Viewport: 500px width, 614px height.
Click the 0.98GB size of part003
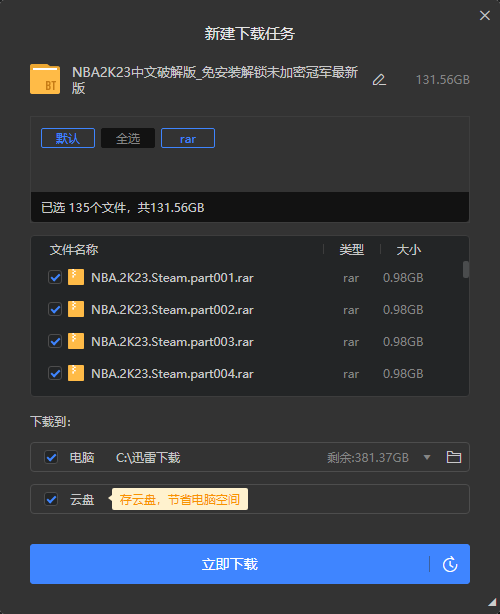[x=403, y=342]
